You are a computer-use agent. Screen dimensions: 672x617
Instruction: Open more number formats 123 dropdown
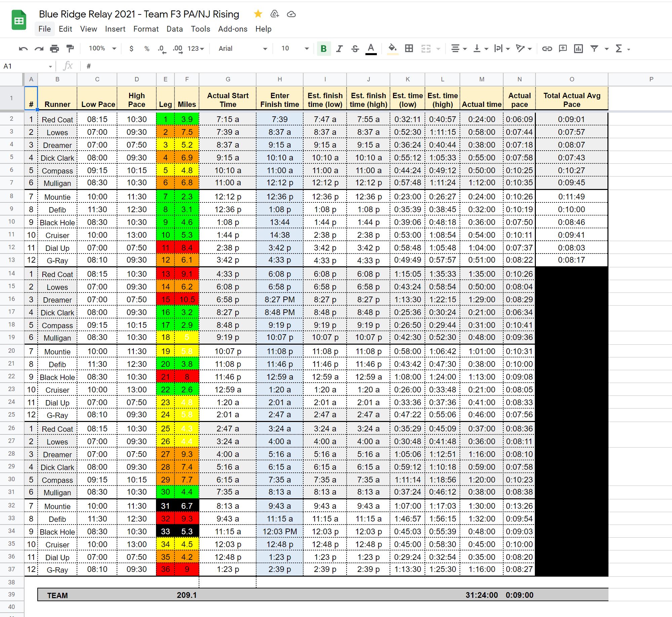pos(196,49)
